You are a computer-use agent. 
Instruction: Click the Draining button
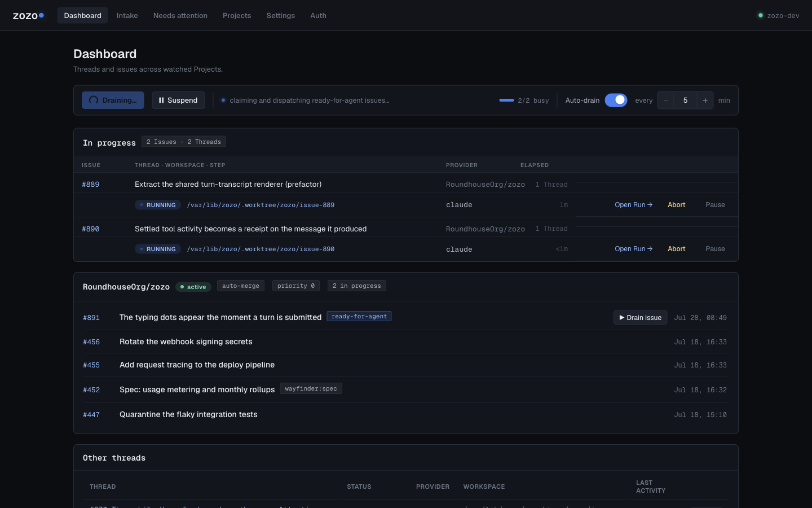[x=113, y=100]
